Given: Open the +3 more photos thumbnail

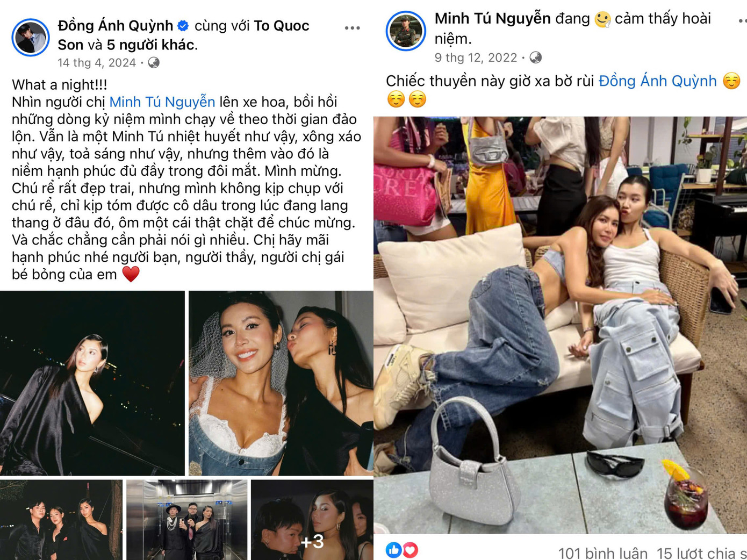Looking at the screenshot, I should click(312, 520).
